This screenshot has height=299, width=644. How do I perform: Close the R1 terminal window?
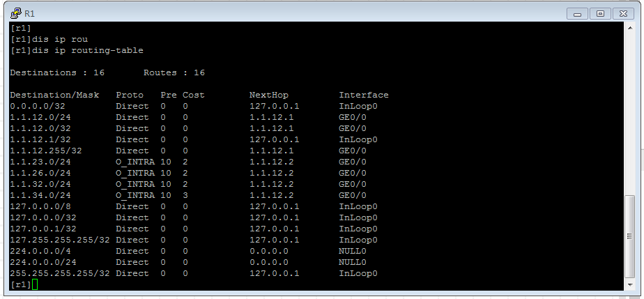click(623, 13)
